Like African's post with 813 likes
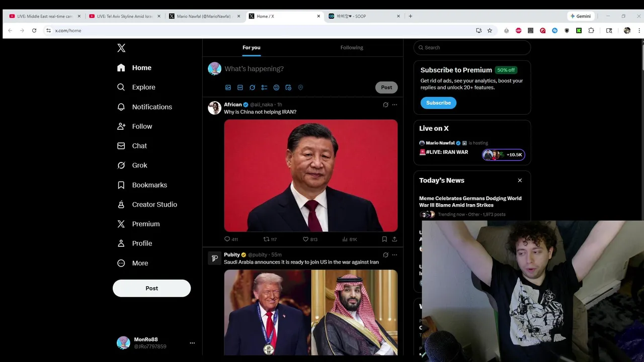 click(x=310, y=239)
